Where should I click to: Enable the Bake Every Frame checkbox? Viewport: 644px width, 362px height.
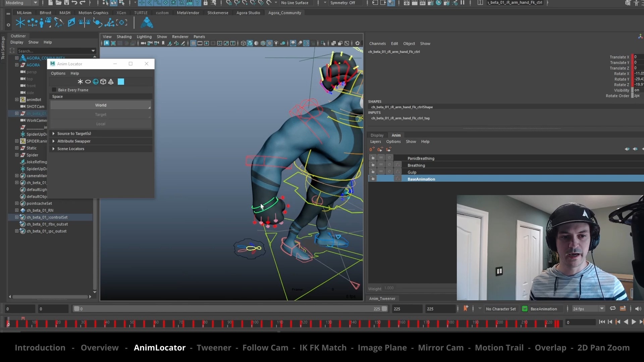pyautogui.click(x=54, y=90)
